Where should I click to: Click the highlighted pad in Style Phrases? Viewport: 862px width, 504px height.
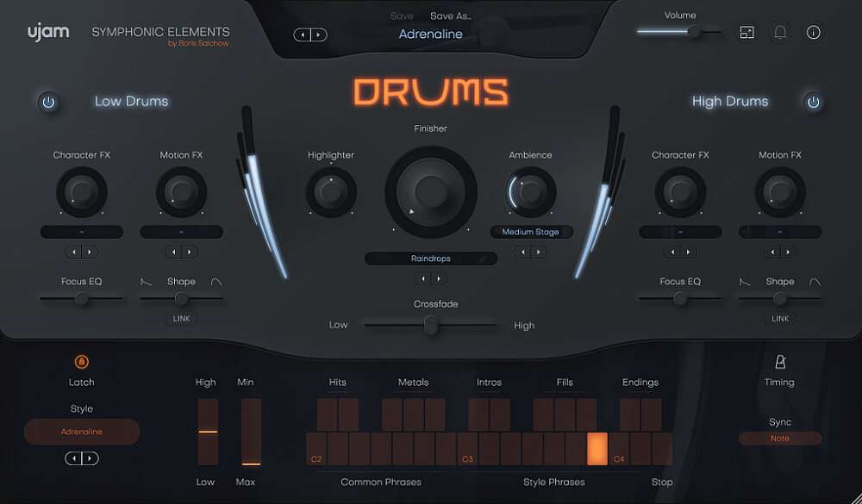click(x=597, y=446)
